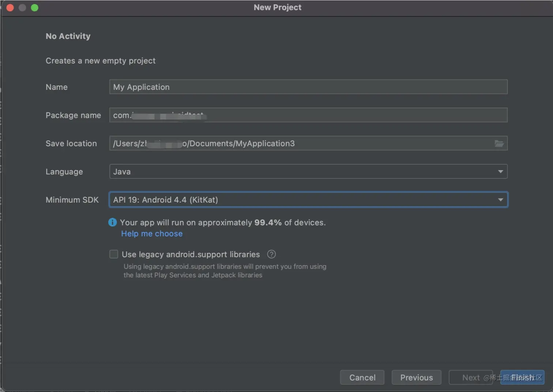Open help tooltip for legacy support libraries
Image resolution: width=553 pixels, height=392 pixels.
point(271,254)
